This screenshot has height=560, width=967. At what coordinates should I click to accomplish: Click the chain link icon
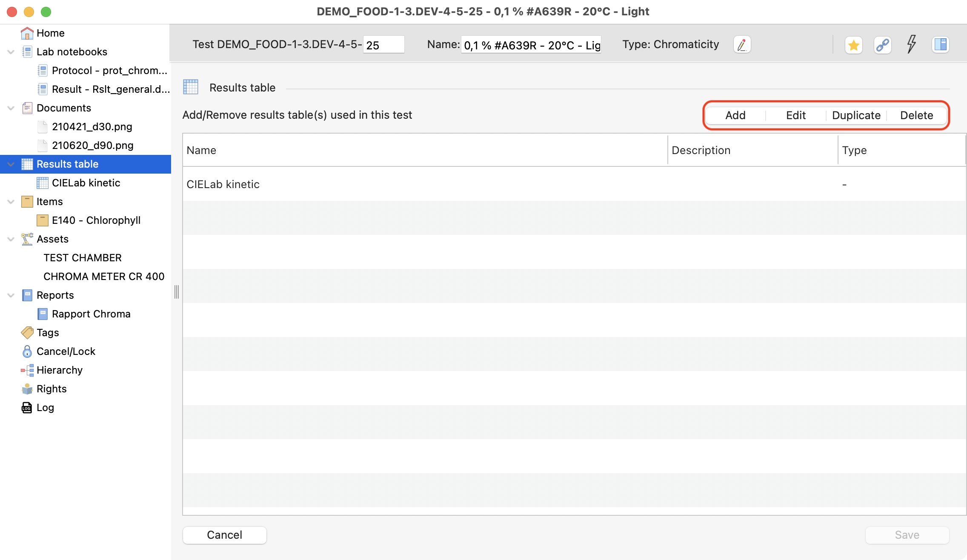[x=883, y=45]
